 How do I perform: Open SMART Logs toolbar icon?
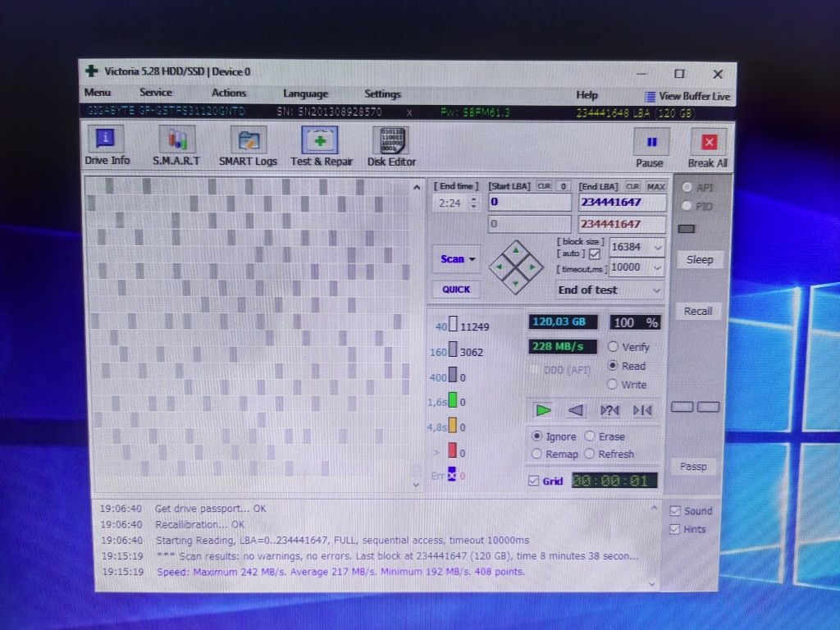[x=248, y=140]
